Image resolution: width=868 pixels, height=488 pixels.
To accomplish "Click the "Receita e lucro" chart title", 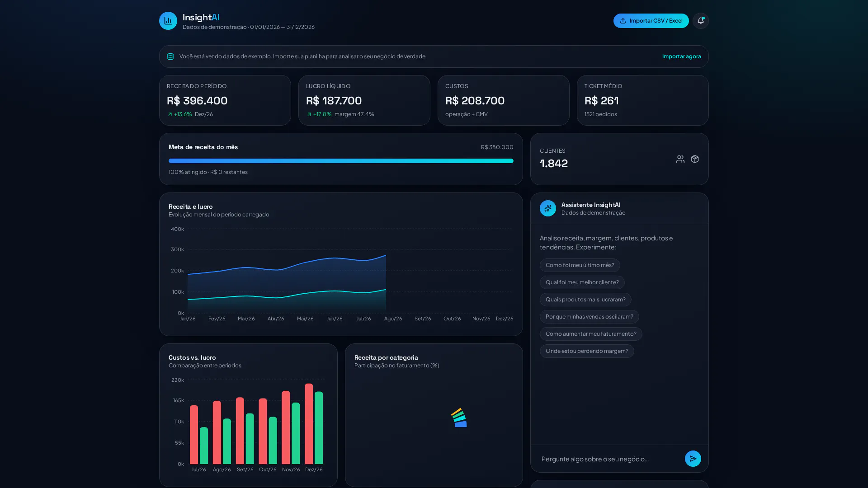I will click(191, 206).
